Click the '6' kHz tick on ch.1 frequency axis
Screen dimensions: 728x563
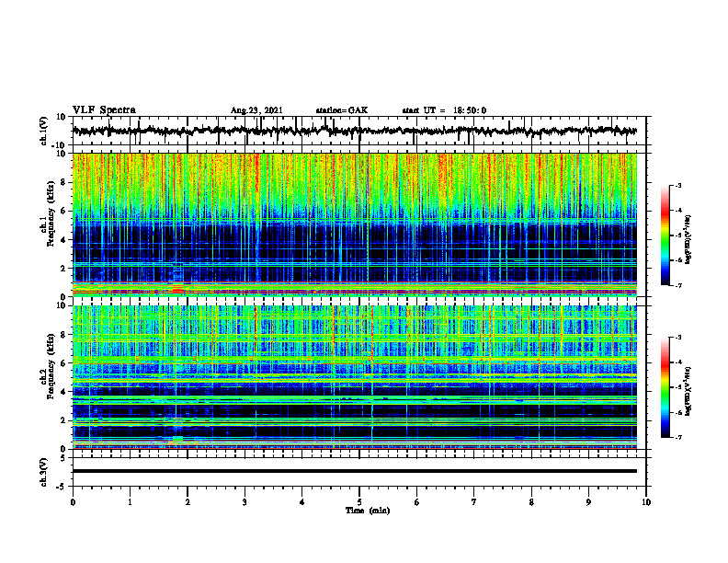63,211
